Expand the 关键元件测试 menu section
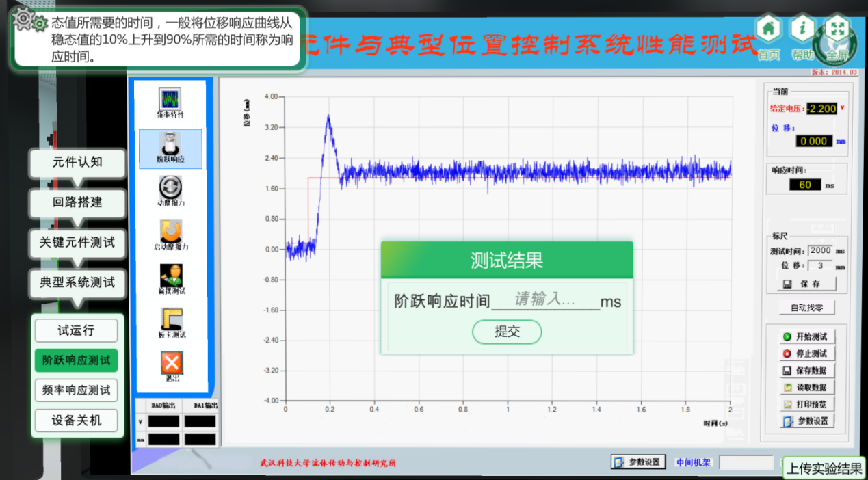This screenshot has height=480, width=868. point(77,242)
